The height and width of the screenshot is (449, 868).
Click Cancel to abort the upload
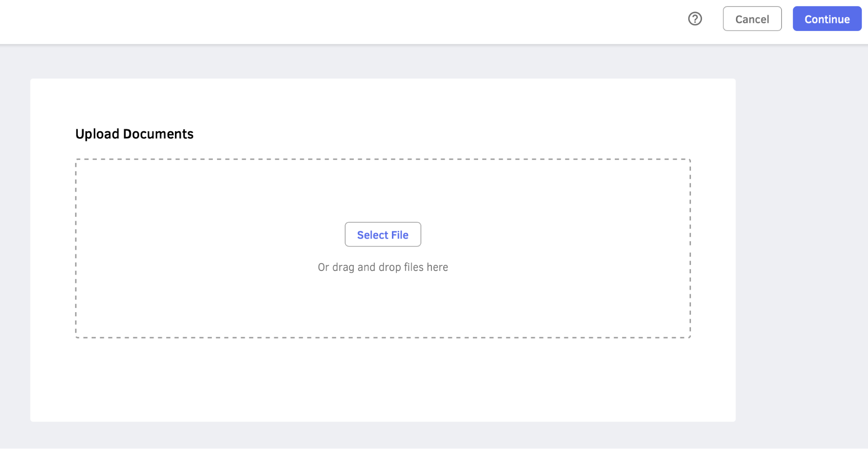[x=752, y=19]
